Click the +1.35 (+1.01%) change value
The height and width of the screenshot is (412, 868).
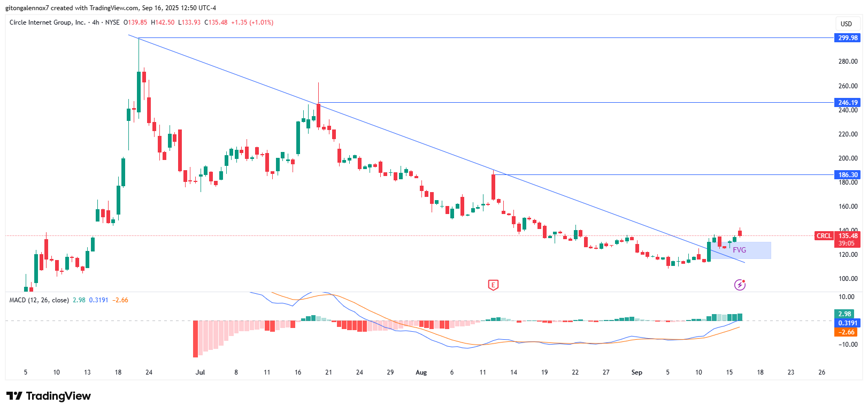tap(252, 22)
